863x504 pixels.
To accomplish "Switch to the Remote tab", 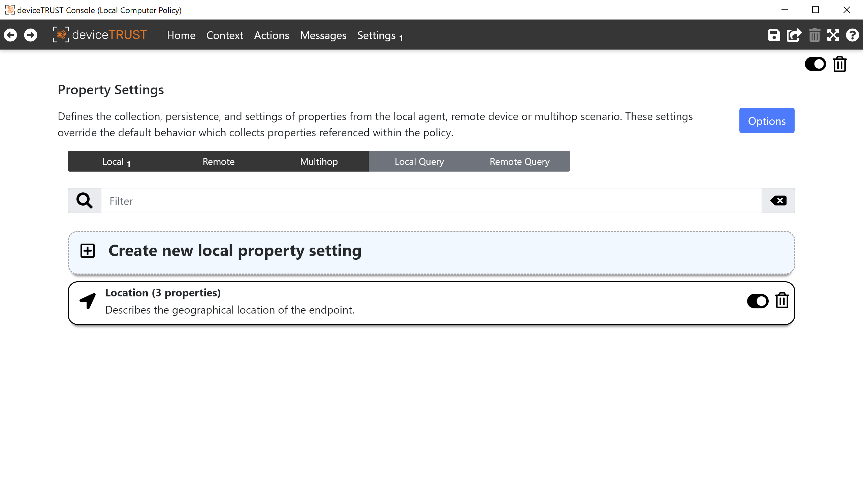I will (218, 161).
